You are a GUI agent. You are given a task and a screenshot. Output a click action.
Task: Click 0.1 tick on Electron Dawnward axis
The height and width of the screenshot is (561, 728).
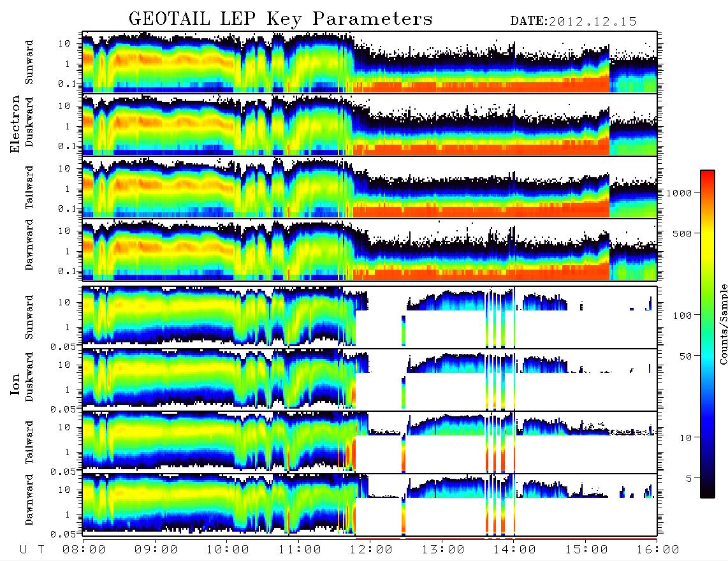[x=67, y=271]
